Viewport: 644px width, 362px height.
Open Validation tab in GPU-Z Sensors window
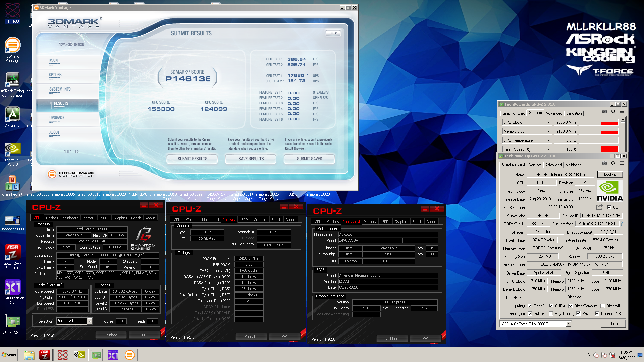574,113
